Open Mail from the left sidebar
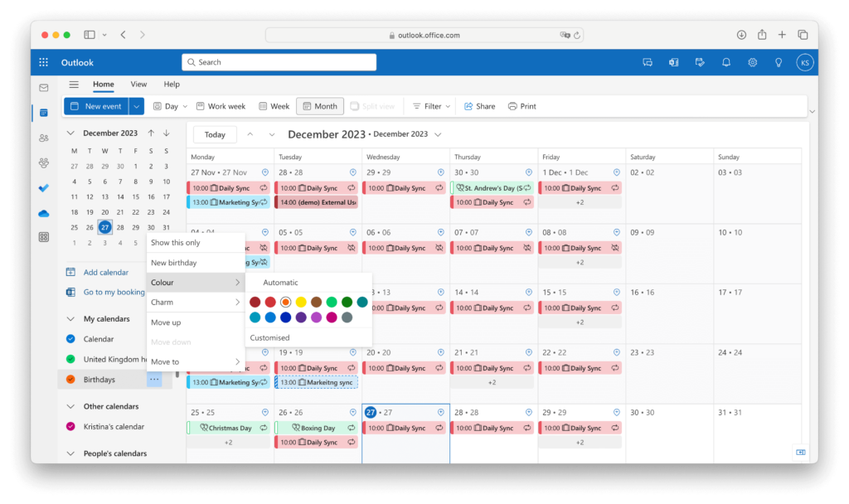This screenshot has height=504, width=849. 44,88
